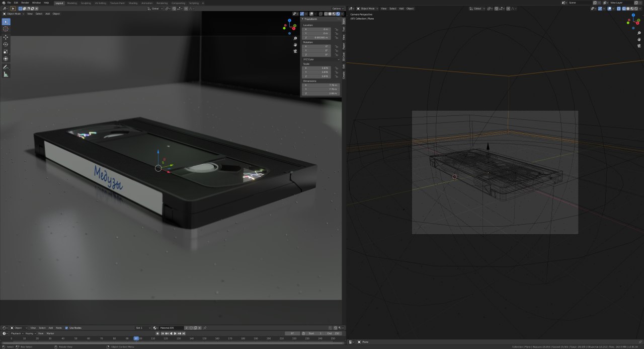
Task: Expand the Options dropdown
Action: pos(338,9)
